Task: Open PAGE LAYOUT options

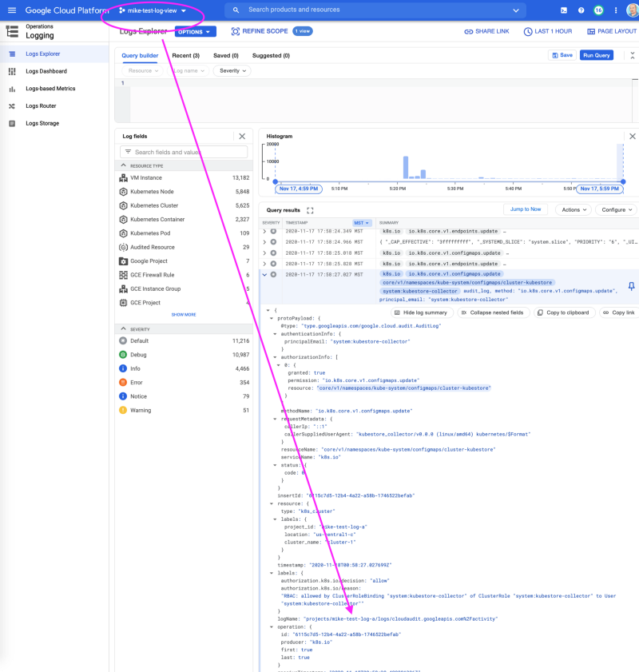Action: 612,32
